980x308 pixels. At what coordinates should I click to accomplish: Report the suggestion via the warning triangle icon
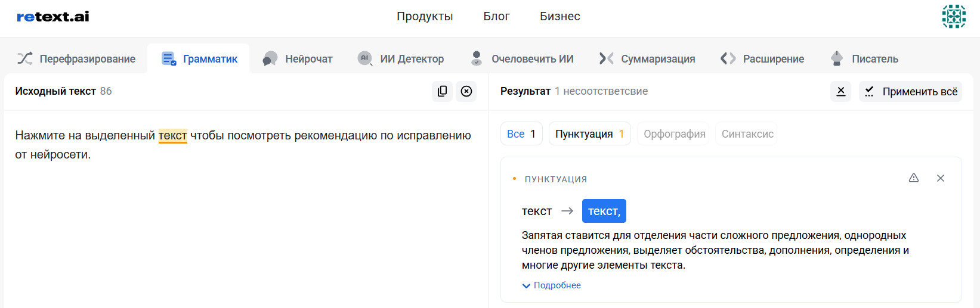914,178
